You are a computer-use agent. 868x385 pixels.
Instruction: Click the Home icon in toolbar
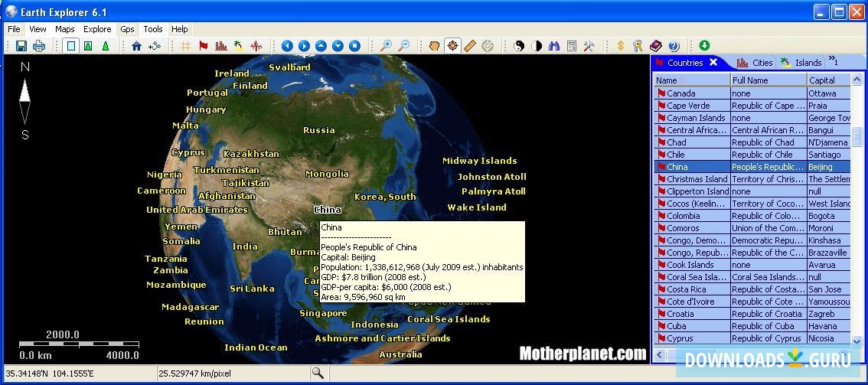pos(137,46)
